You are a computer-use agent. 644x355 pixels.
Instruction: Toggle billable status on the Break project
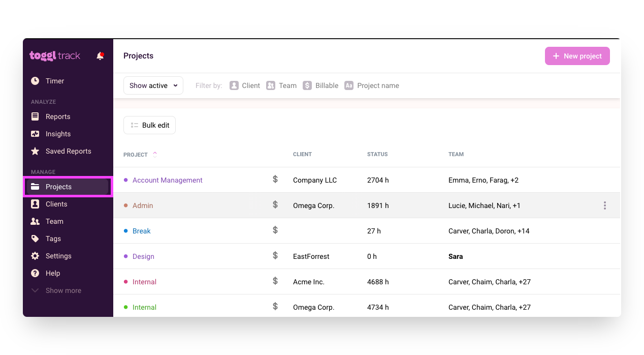coord(275,230)
